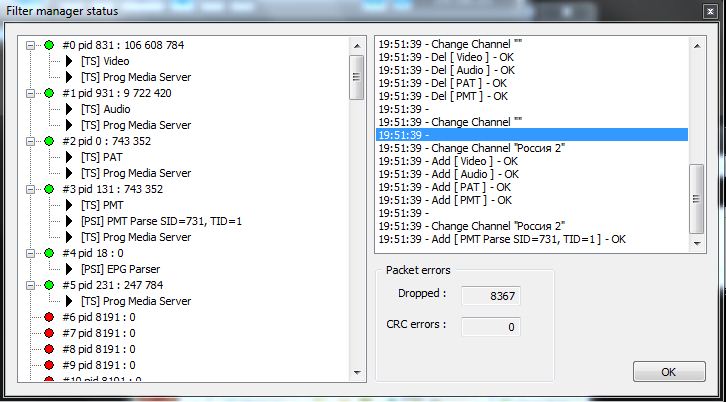Viewport: 726px width, 402px height.
Task: Collapse the #0 pid 831 tree node
Action: click(31, 45)
